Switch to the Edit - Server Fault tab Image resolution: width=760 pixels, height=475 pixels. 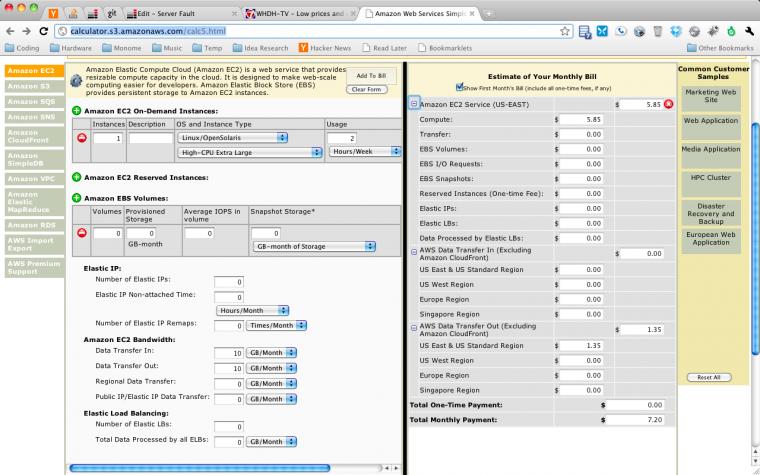pyautogui.click(x=181, y=14)
